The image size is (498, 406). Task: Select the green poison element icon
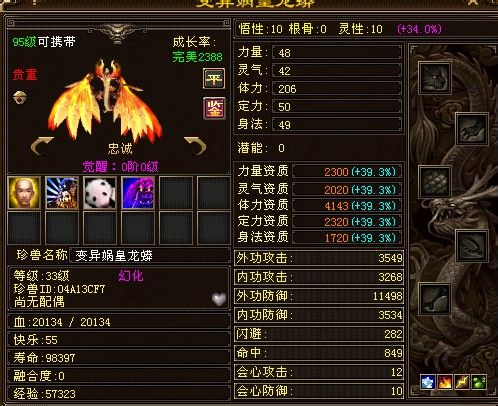pyautogui.click(x=479, y=382)
